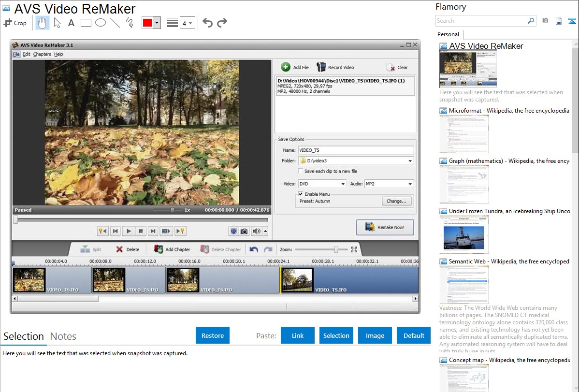Select the Crop tool
Screen dimensions: 579x392
(x=15, y=23)
